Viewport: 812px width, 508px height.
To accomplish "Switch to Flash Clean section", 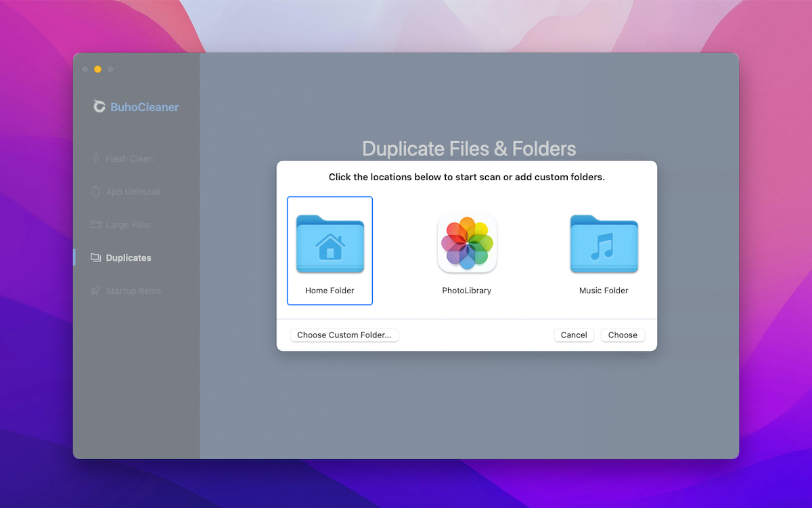I will coord(129,158).
